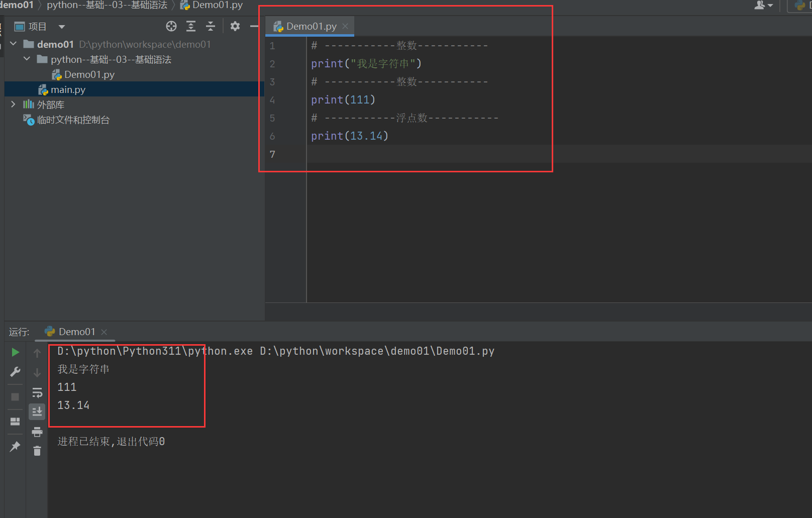Print the console output
Image resolution: width=812 pixels, height=518 pixels.
37,432
